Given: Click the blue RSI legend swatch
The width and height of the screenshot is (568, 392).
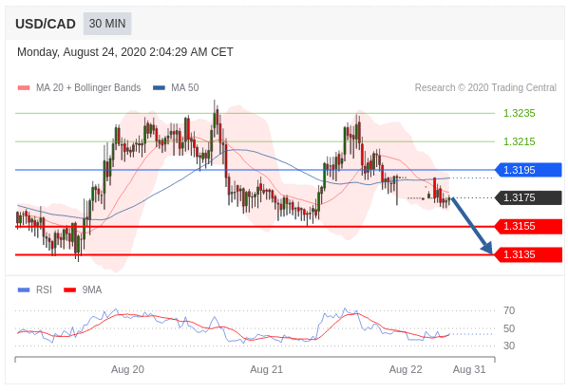Looking at the screenshot, I should (24, 289).
